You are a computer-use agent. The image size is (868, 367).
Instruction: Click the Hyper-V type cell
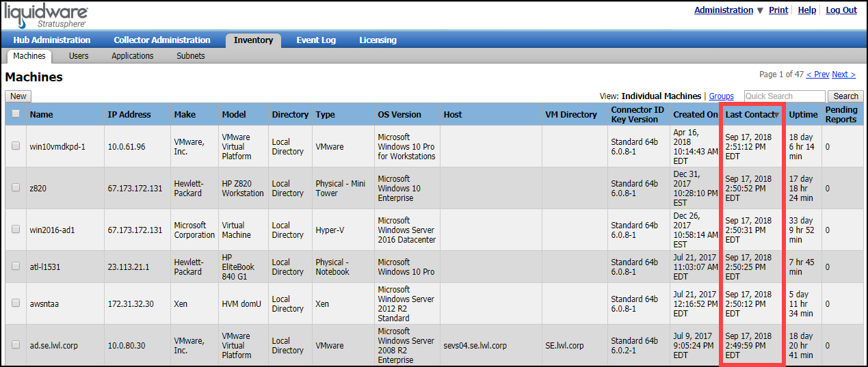330,230
